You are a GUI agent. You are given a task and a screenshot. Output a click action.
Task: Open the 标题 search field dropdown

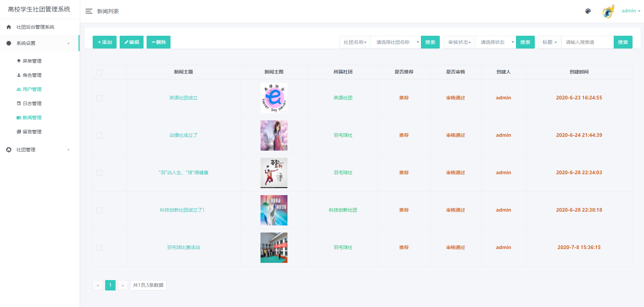click(550, 42)
